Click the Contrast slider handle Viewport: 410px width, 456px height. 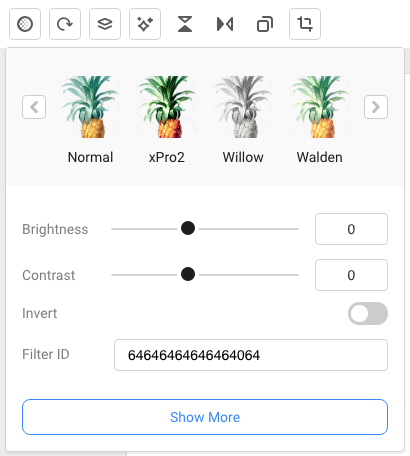(188, 275)
